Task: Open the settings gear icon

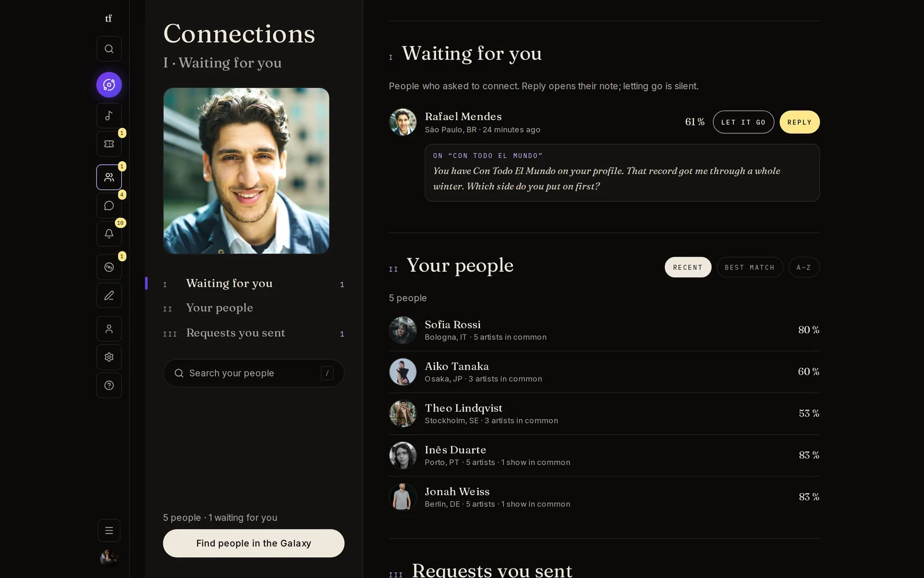Action: coord(109,357)
